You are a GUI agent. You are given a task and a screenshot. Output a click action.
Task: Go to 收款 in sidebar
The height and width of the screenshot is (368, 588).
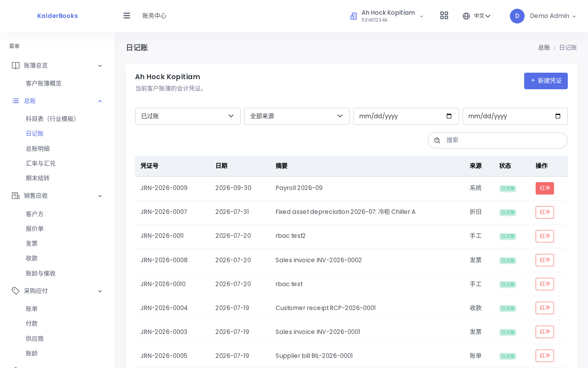[32, 258]
